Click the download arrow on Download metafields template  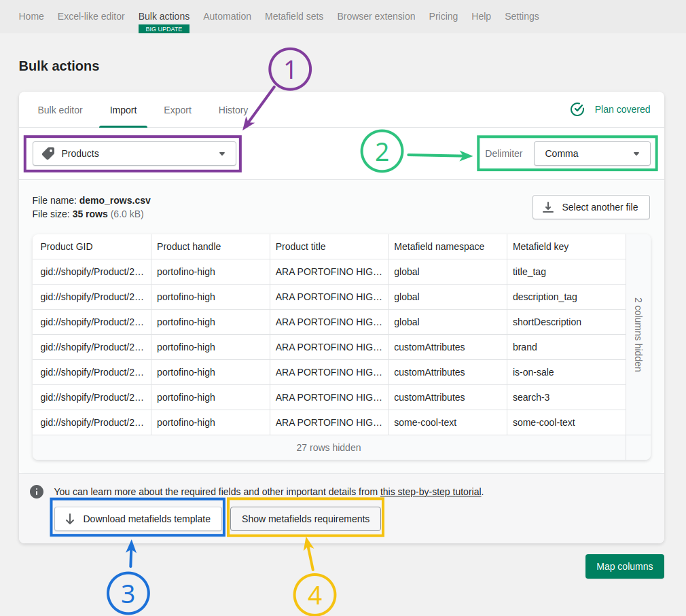click(x=69, y=518)
